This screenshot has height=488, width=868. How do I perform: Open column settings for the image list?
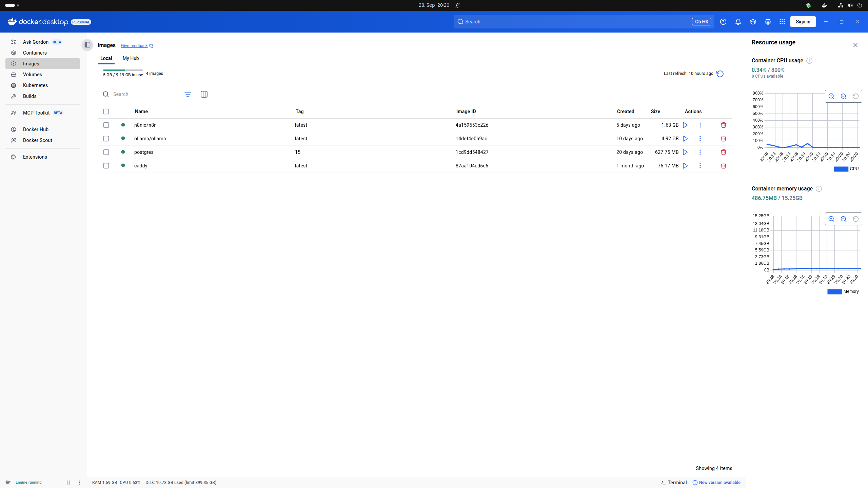coord(204,94)
